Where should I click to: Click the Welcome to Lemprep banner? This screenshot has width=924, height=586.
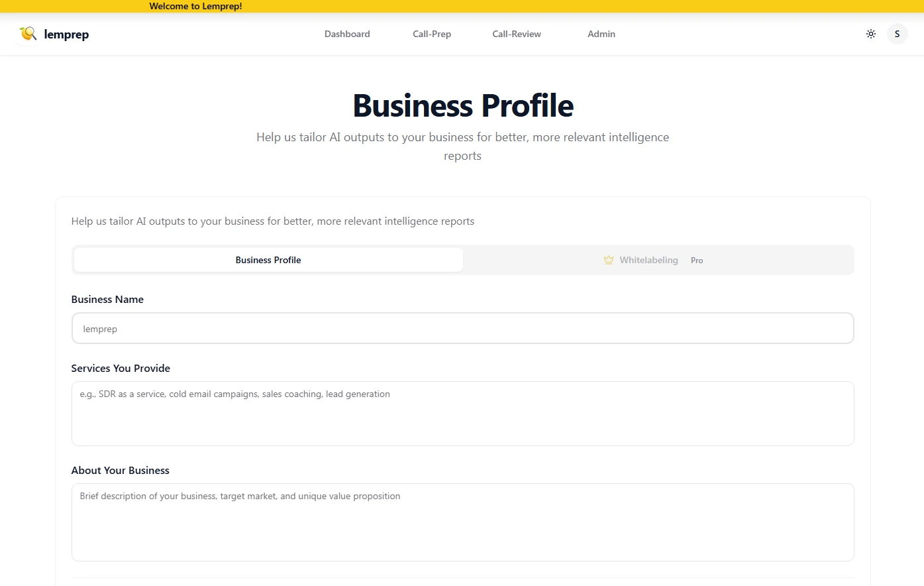(x=196, y=6)
